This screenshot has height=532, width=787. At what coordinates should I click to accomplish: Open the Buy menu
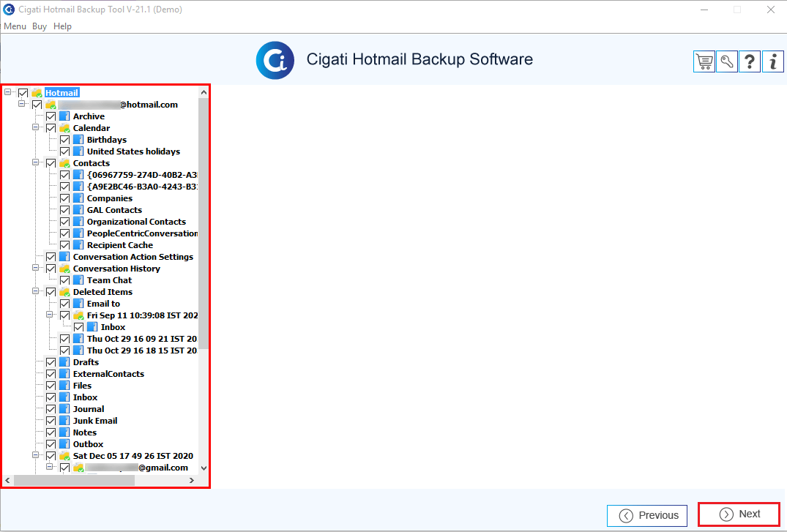click(x=39, y=26)
